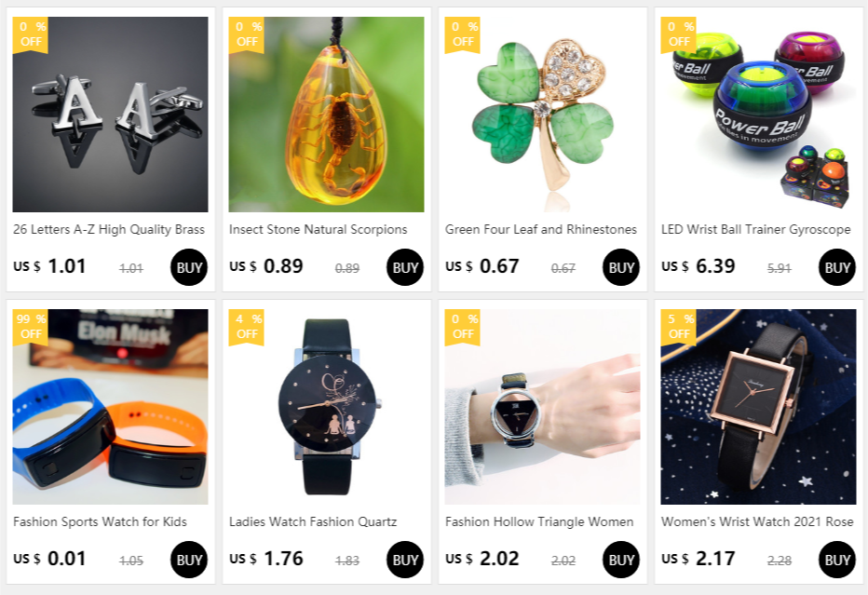Open 'Insect Stone Natural Scorpions' title link
The height and width of the screenshot is (595, 868).
319,229
